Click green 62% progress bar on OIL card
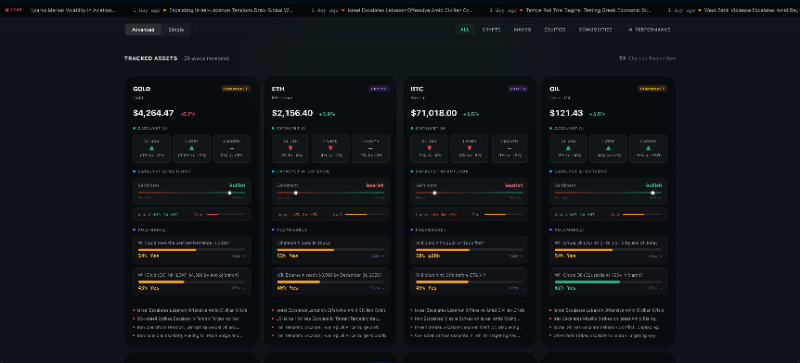The image size is (800, 363). (587, 281)
